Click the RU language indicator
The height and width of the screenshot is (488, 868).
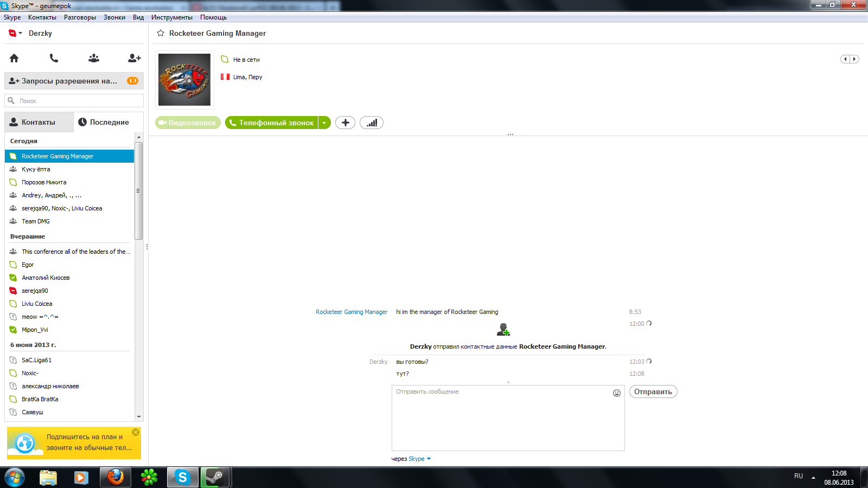click(x=799, y=476)
